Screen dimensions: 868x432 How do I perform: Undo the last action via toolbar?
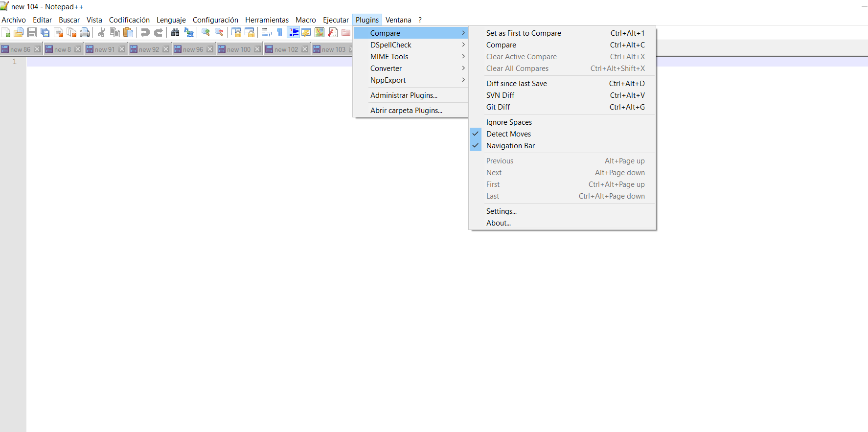click(145, 33)
